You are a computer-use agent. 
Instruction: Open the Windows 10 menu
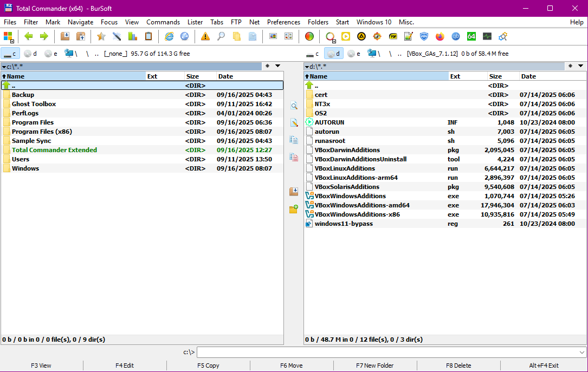[x=374, y=22]
